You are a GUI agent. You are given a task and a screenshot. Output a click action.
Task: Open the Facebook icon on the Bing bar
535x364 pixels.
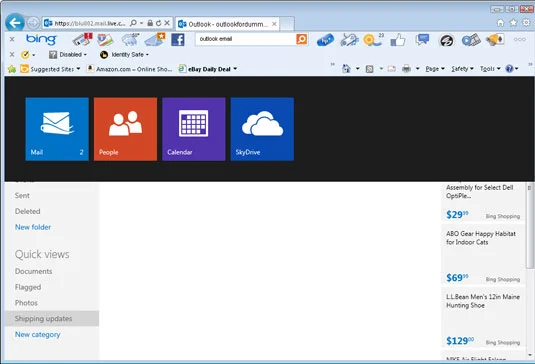point(178,40)
